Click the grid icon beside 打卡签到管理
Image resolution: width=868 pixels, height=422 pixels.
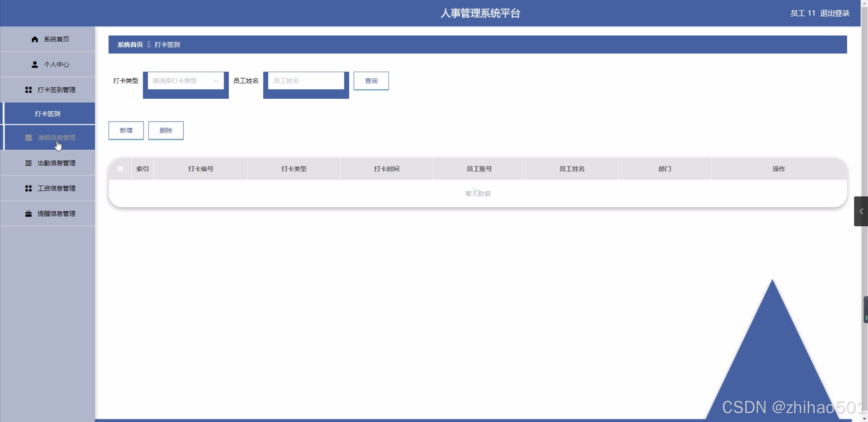pos(28,90)
